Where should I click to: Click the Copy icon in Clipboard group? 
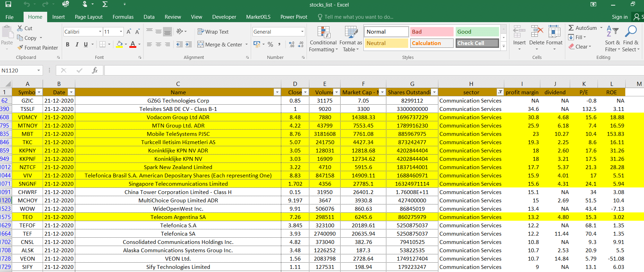click(20, 38)
